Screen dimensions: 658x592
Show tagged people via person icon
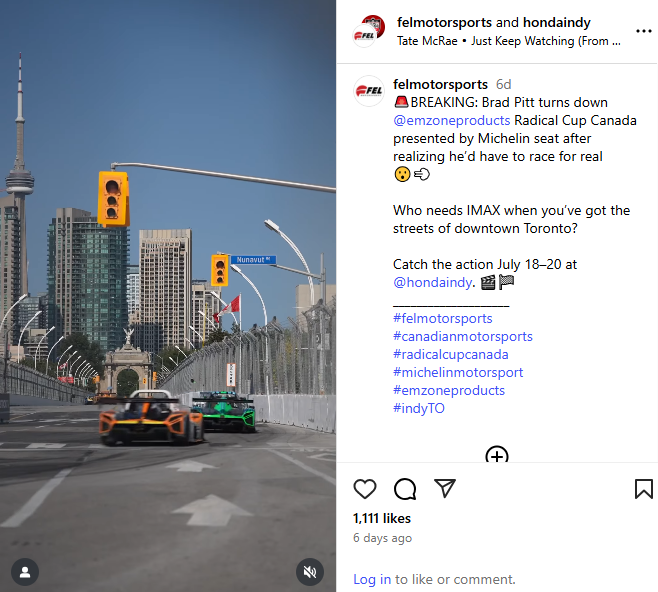pyautogui.click(x=25, y=572)
